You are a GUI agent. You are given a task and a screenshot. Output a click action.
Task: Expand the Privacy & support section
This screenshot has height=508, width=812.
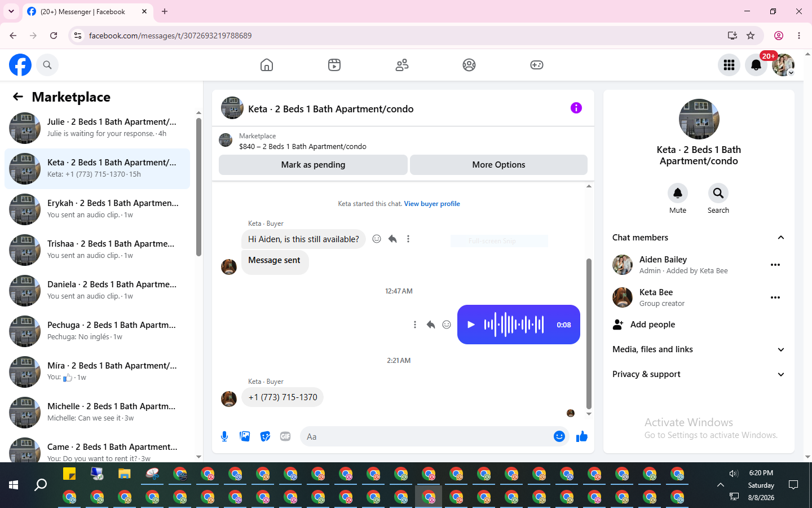[699, 374]
